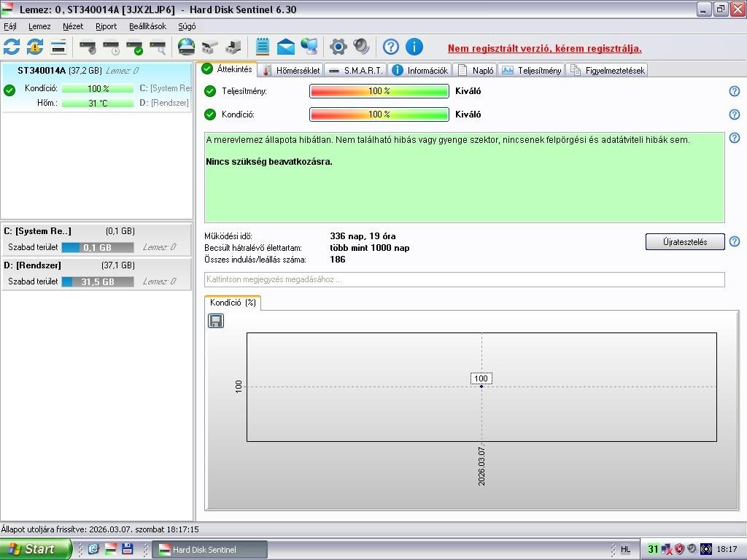Click the disk with green checkmark icon
Image resolution: width=747 pixels, height=560 pixels.
134,47
